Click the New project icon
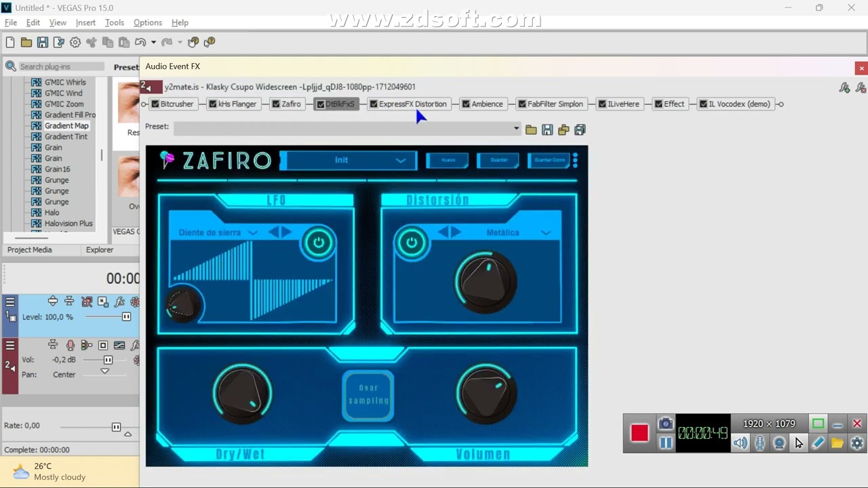Viewport: 868px width, 488px height. click(x=10, y=42)
